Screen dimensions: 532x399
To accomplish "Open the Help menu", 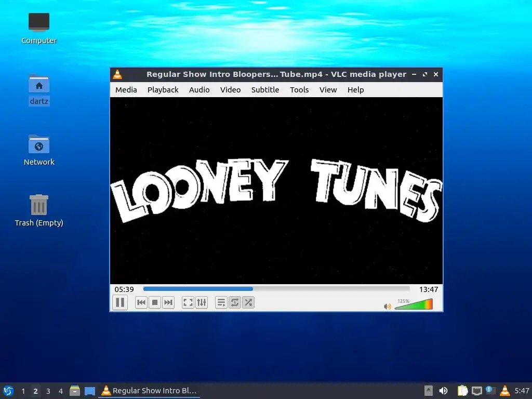I will click(x=355, y=90).
